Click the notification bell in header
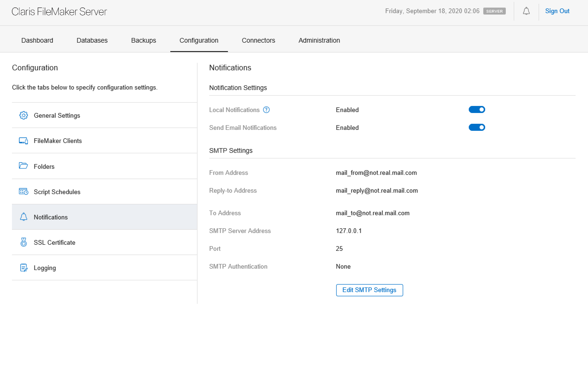The height and width of the screenshot is (376, 588). pyautogui.click(x=526, y=11)
